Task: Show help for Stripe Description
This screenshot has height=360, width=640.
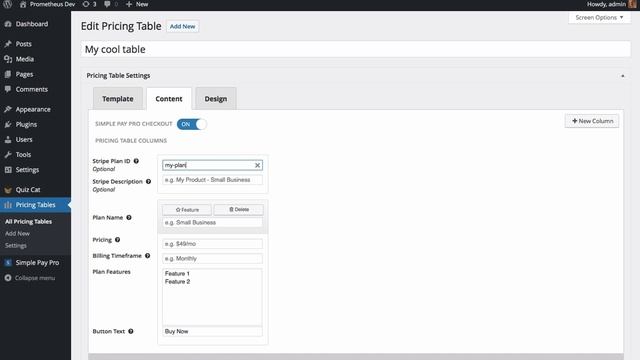Action: (x=149, y=181)
